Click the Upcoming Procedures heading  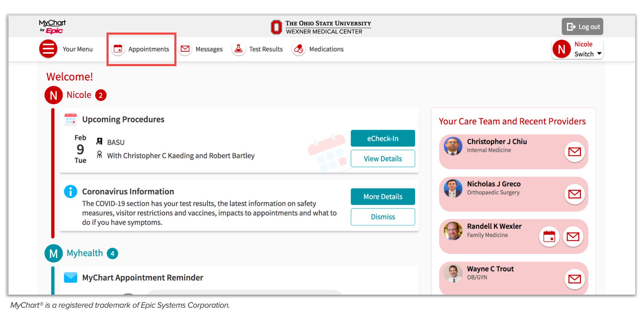click(123, 119)
